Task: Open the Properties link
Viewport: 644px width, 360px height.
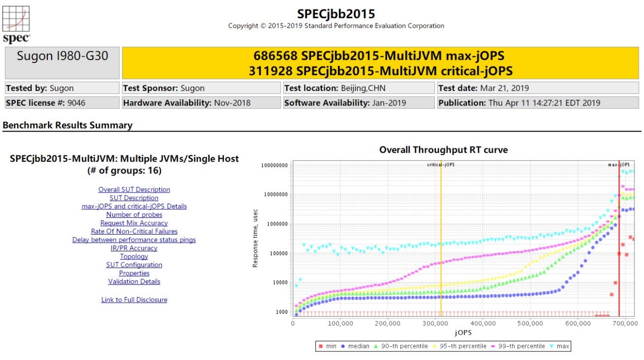Action: [134, 273]
